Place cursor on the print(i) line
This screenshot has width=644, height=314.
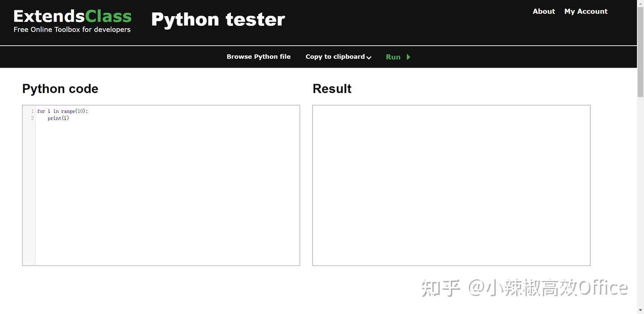point(57,118)
